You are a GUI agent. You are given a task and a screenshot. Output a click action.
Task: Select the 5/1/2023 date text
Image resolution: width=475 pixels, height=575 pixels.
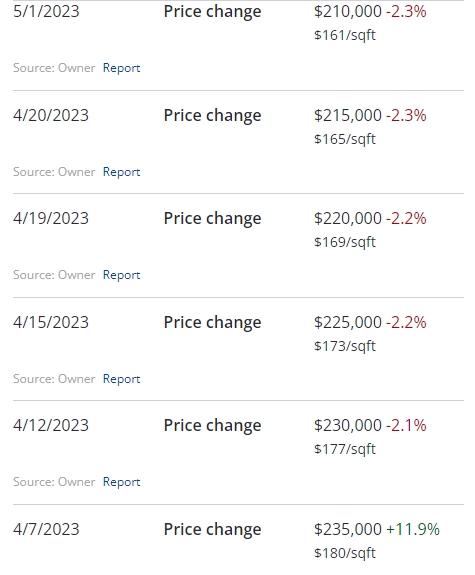point(46,11)
